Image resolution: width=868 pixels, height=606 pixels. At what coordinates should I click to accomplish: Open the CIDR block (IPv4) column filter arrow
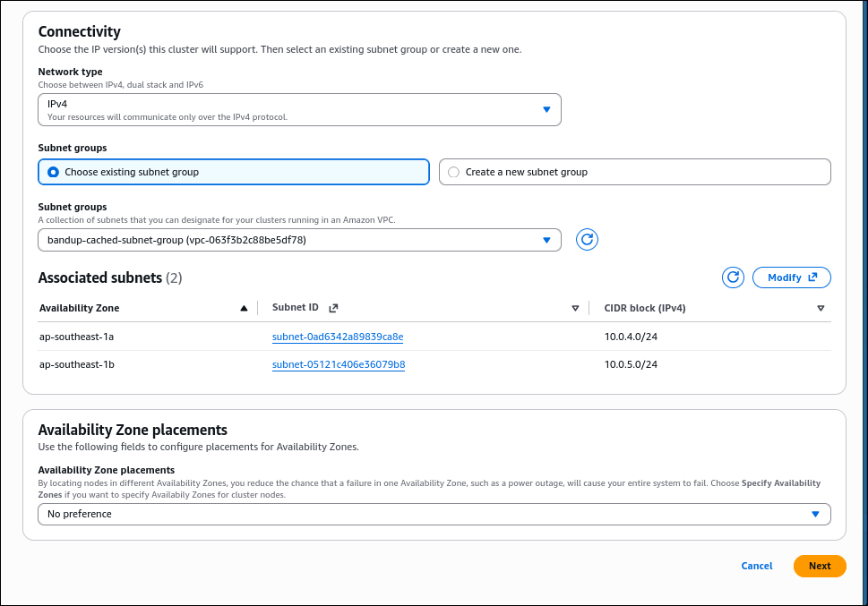point(821,307)
